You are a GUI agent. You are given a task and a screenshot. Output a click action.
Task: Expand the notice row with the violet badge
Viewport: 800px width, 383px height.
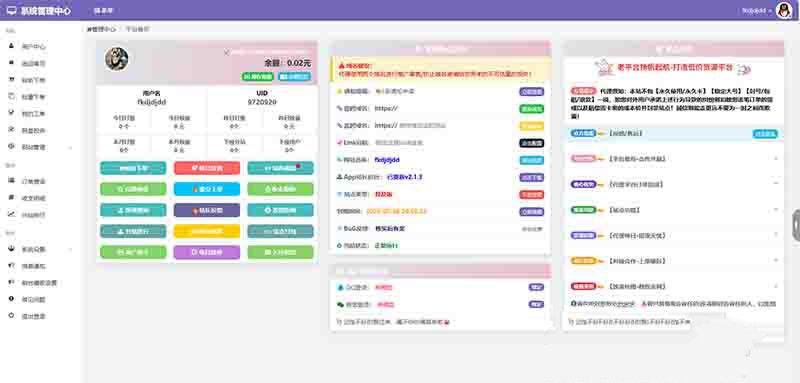pos(673,236)
